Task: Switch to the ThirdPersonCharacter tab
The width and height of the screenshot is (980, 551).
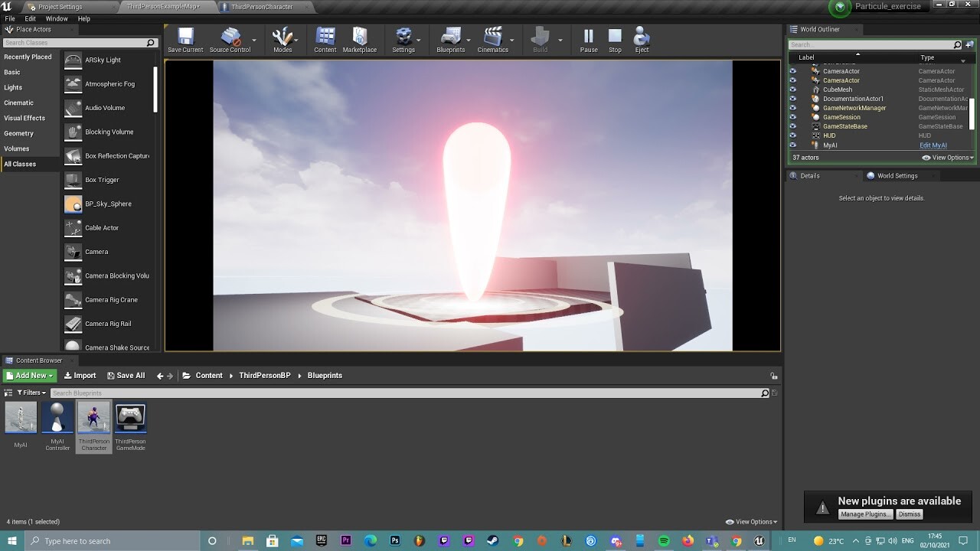Action: tap(260, 6)
